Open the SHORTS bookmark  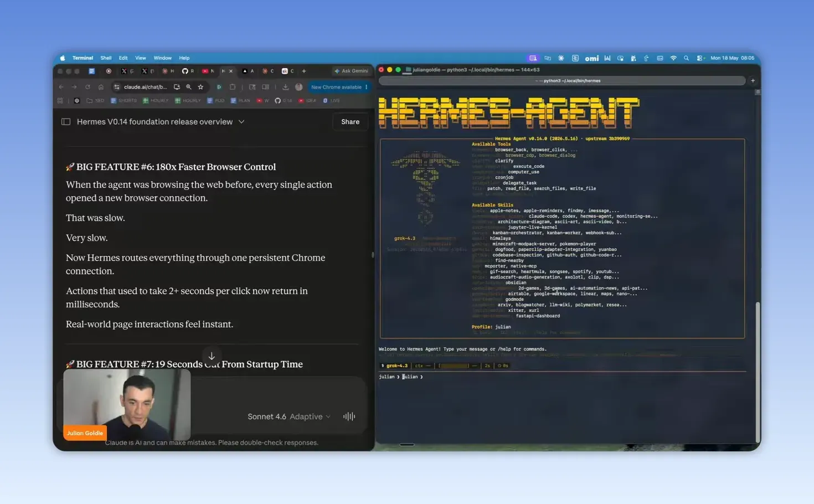(123, 101)
